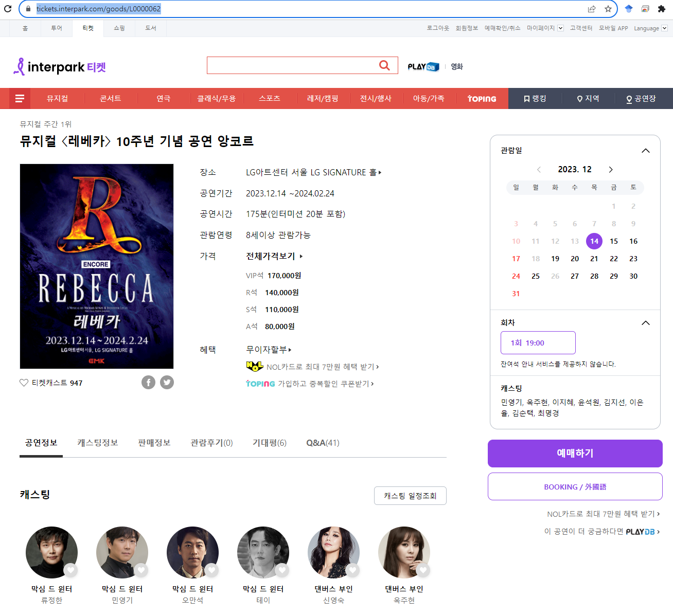Image resolution: width=673 pixels, height=616 pixels.
Task: Select December 31 in calendar
Action: click(516, 294)
